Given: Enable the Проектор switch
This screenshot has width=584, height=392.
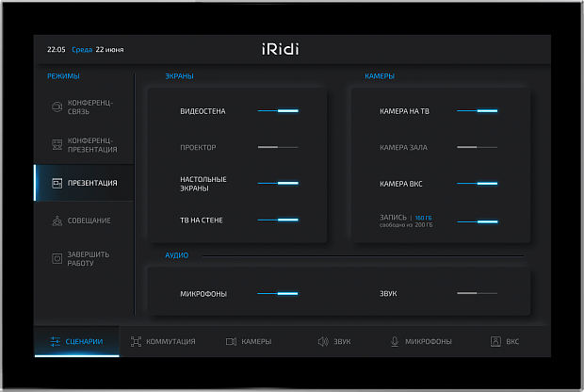Looking at the screenshot, I should [x=279, y=147].
